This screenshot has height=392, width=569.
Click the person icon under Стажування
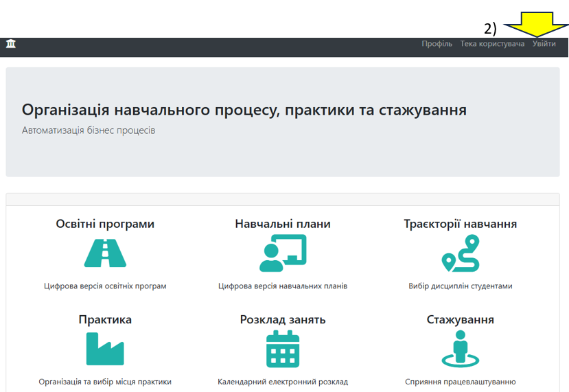pos(460,349)
